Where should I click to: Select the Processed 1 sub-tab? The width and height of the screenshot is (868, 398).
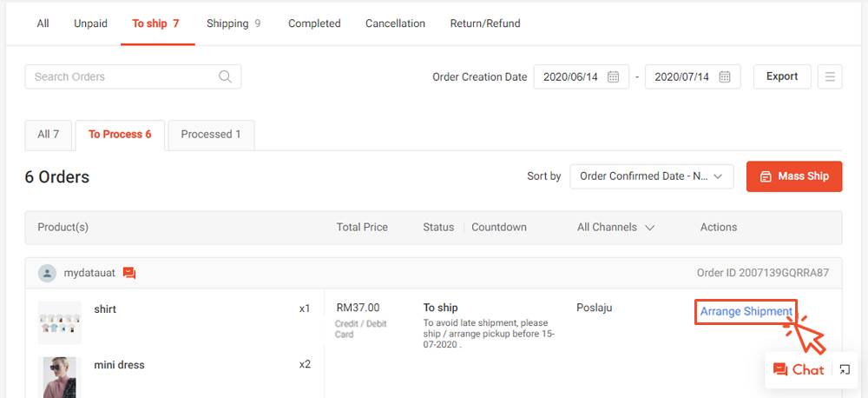point(211,135)
